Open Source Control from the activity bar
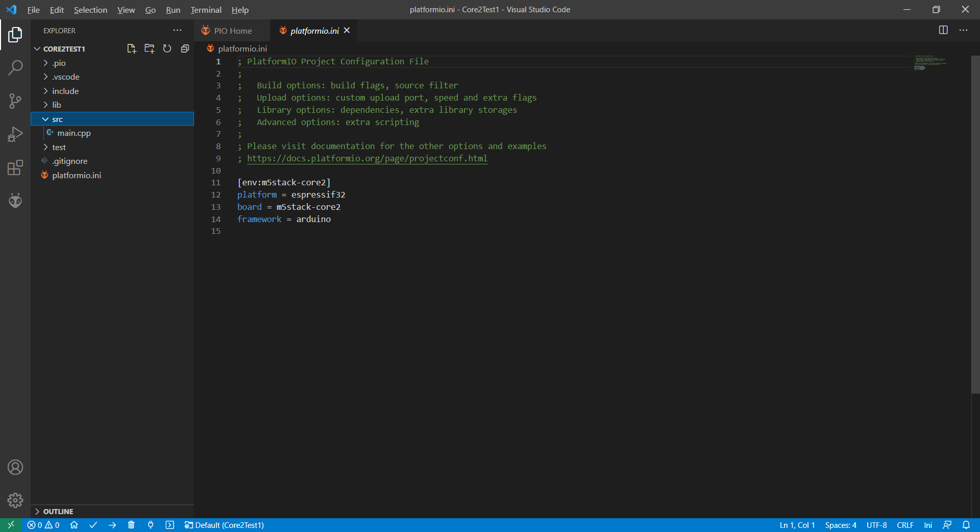Screen dimensions: 980x532 coord(15,101)
